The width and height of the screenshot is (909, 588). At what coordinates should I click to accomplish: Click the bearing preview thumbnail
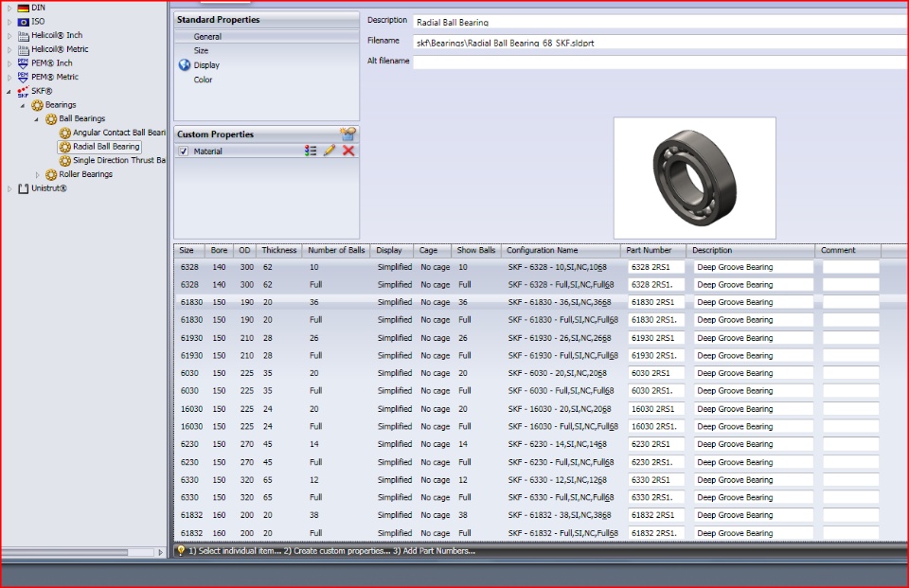click(694, 177)
